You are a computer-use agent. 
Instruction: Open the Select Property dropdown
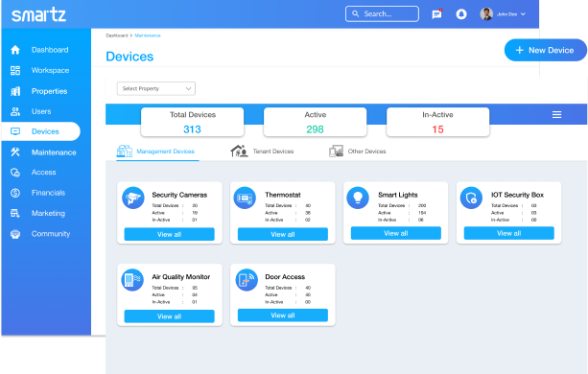point(156,88)
